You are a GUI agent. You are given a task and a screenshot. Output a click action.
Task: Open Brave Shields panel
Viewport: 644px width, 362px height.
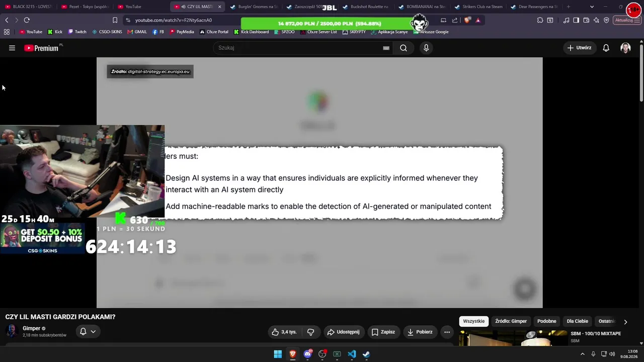pos(467,20)
